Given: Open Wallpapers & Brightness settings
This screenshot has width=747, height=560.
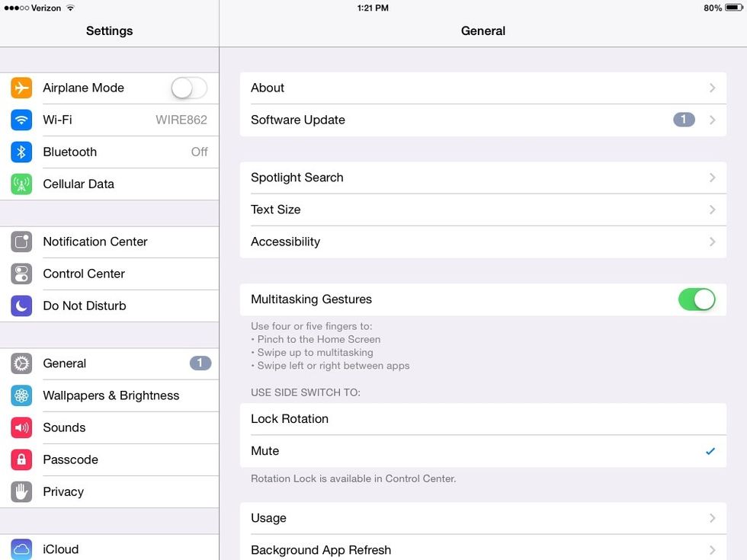Looking at the screenshot, I should (110, 395).
